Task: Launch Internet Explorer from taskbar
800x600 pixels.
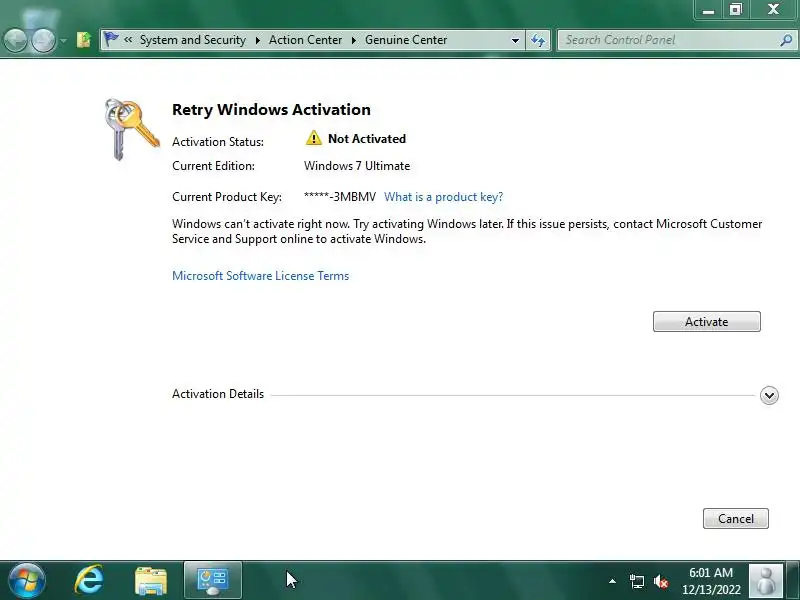Action: [89, 580]
